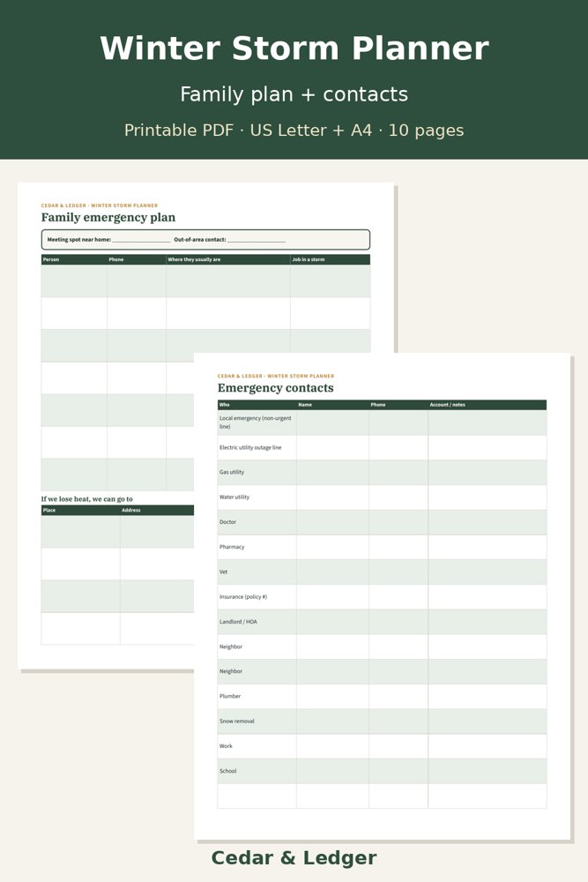The width and height of the screenshot is (588, 882).
Task: Select the "Family emergency plan" heading
Action: coord(108,218)
